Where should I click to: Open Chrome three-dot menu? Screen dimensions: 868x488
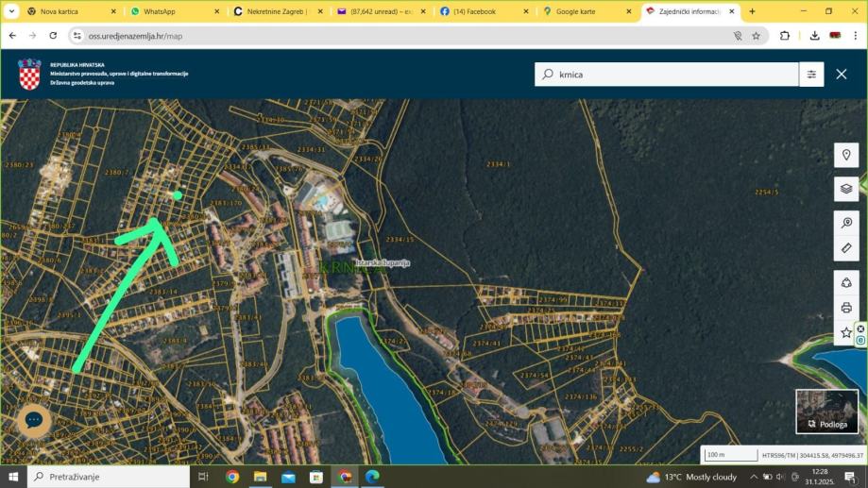tap(856, 35)
